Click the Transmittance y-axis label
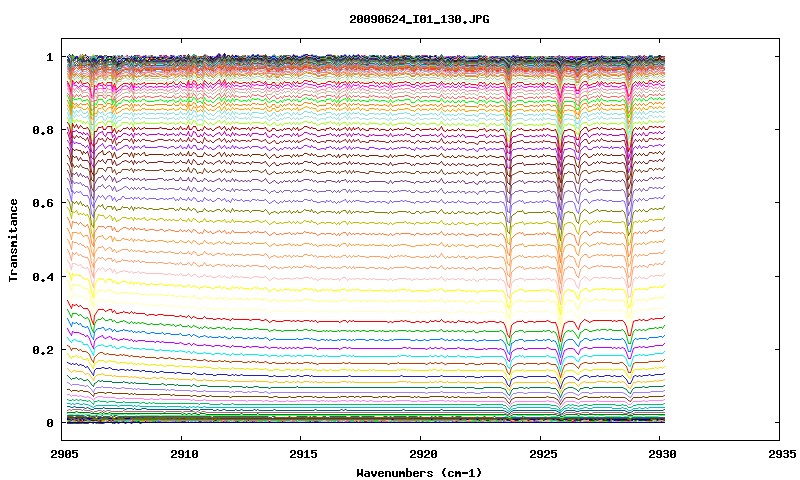Viewport: 800px width, 480px height. [13, 240]
